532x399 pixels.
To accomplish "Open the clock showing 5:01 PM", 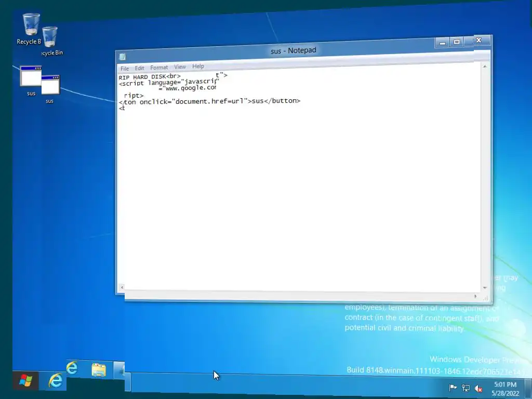I will [505, 389].
